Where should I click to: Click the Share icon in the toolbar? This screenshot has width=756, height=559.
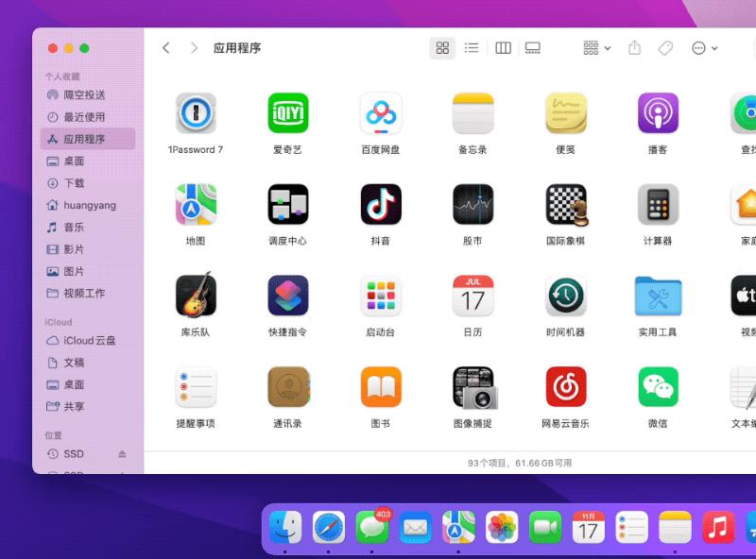point(634,47)
